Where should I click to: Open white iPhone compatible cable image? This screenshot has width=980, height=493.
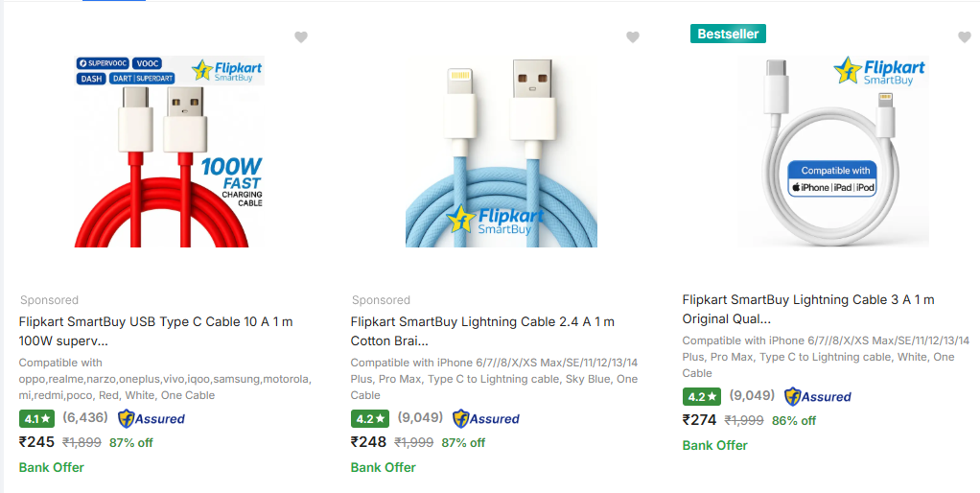[x=832, y=151]
